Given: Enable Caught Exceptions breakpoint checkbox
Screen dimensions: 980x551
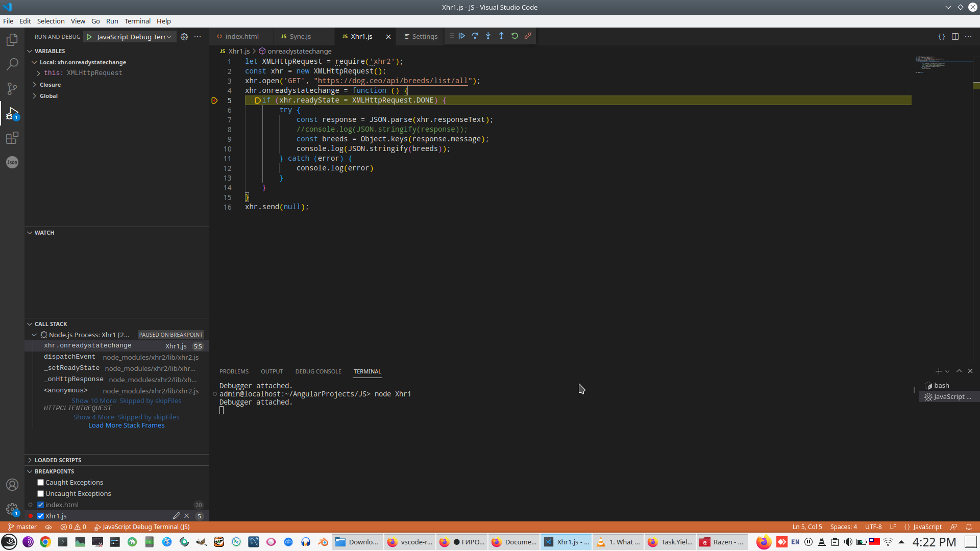Looking at the screenshot, I should click(x=41, y=483).
